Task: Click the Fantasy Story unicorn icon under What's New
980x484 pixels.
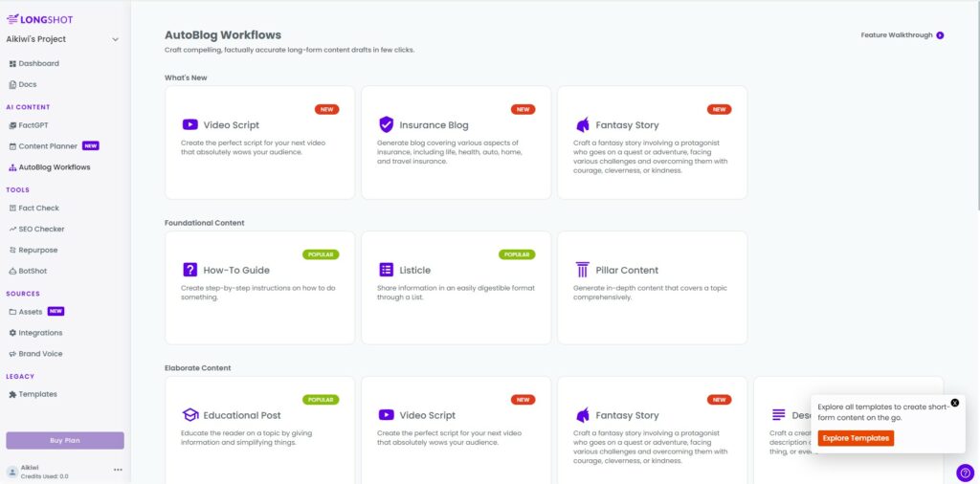Action: point(583,124)
